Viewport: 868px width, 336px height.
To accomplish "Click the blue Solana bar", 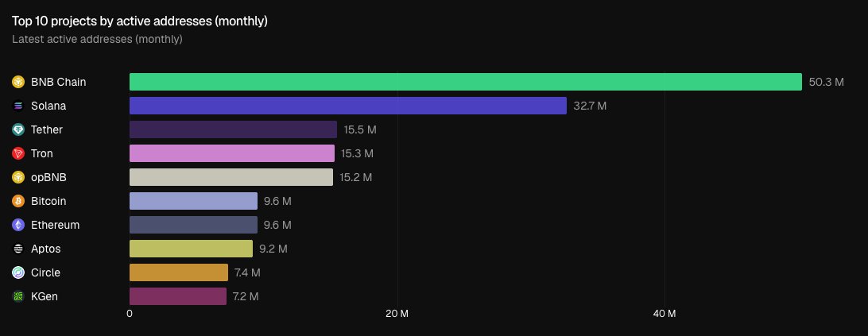I will (348, 106).
